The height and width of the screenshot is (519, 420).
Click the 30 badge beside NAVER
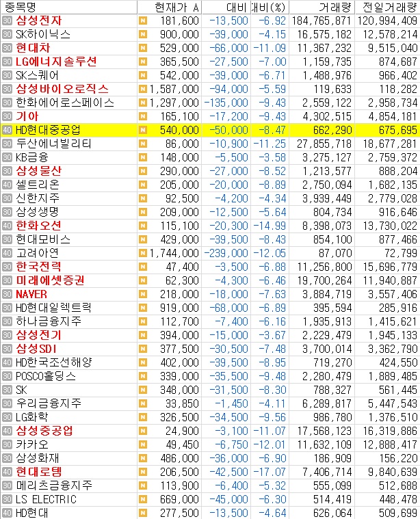(x=7, y=294)
